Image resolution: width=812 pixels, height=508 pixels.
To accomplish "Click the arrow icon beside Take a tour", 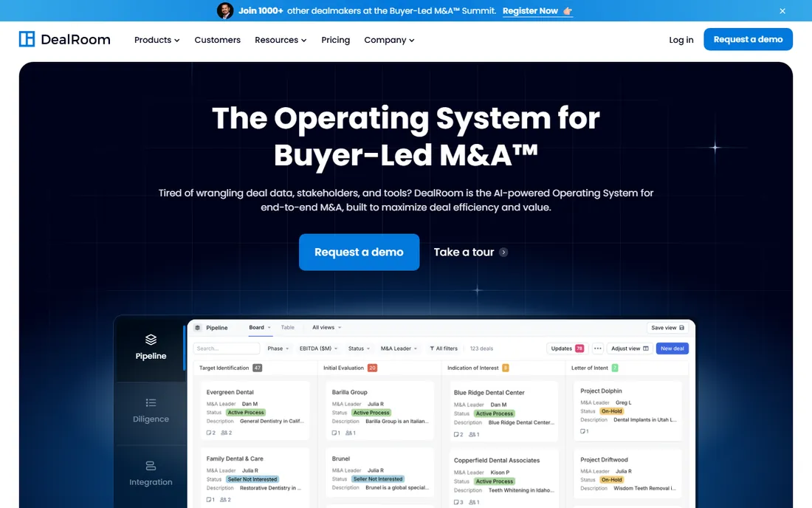I will 503,253.
